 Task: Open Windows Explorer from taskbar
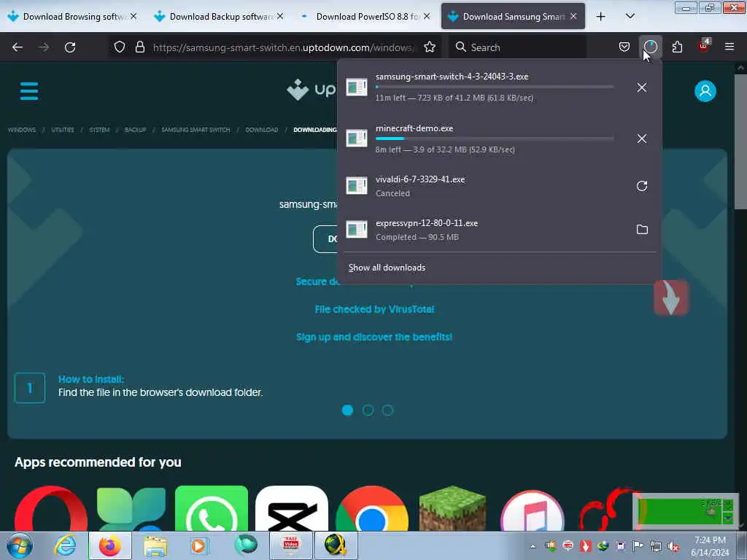(155, 546)
